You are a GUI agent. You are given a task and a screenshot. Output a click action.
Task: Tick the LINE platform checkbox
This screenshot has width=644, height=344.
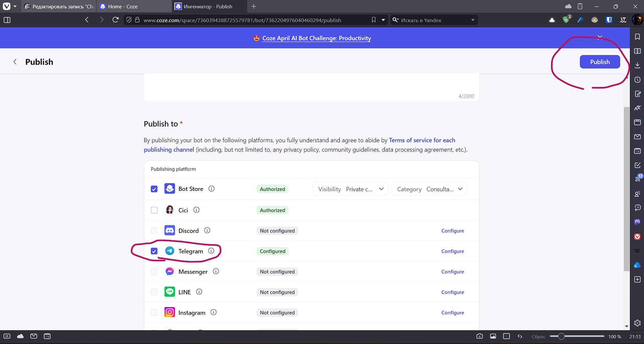coord(154,292)
